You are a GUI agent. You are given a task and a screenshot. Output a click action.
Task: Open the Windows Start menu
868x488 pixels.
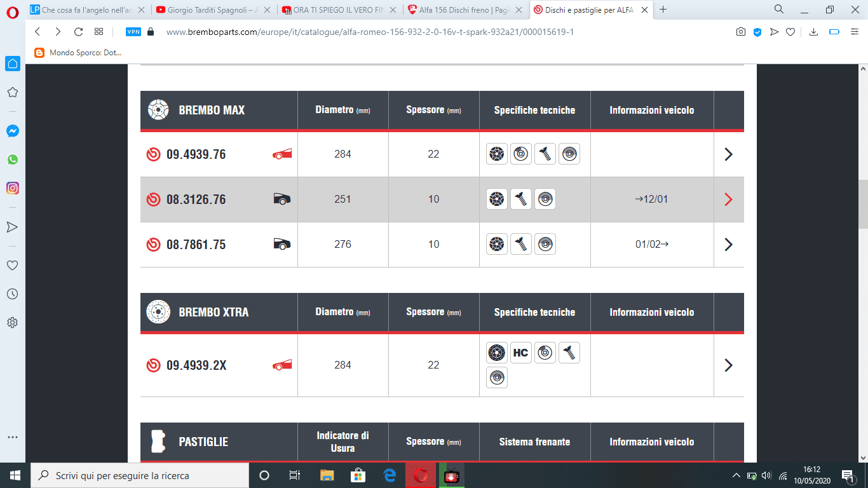(x=15, y=475)
